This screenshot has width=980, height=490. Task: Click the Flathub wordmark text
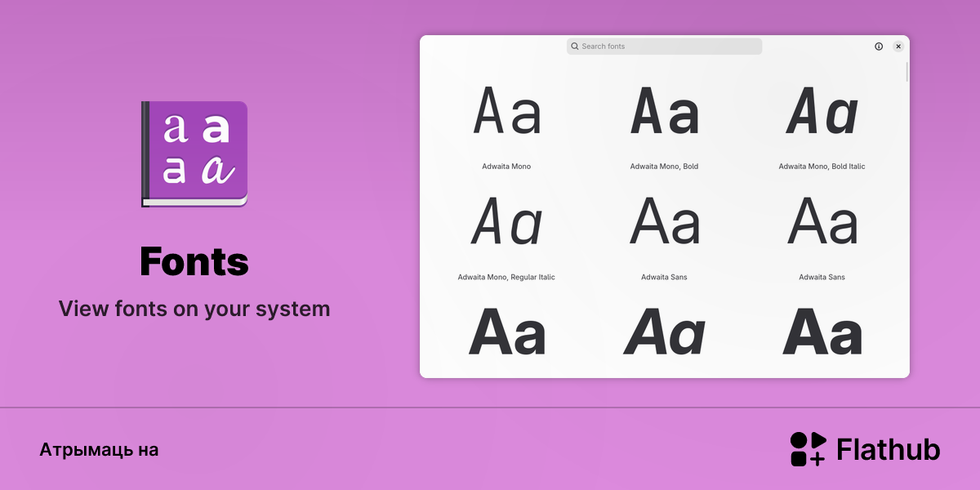point(889,449)
